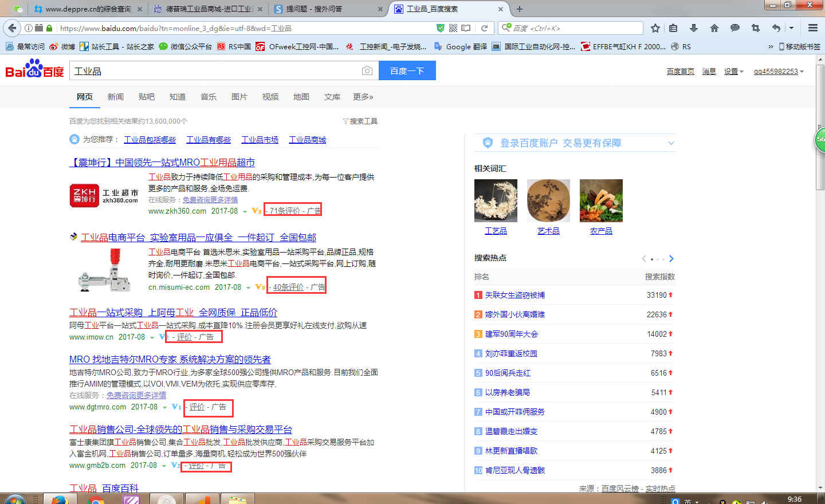
Task: Open the 微信公众平台 bookmark
Action: [185, 46]
